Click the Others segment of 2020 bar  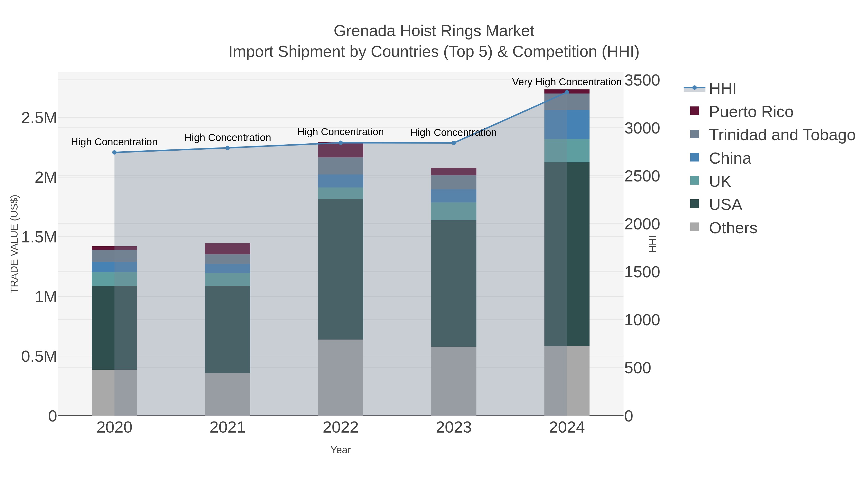(114, 393)
